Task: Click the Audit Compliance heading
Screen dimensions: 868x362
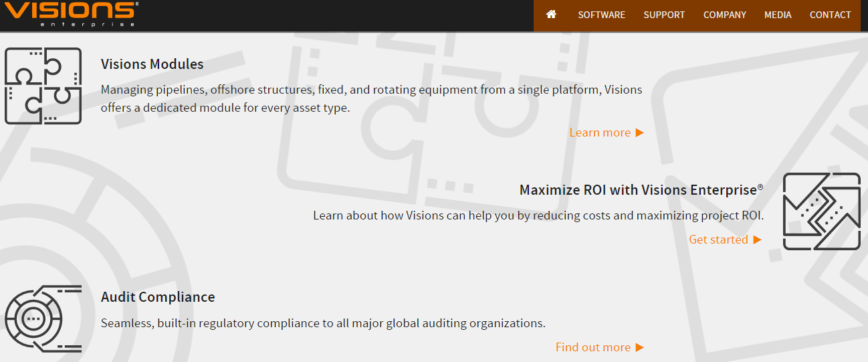Action: coord(158,297)
